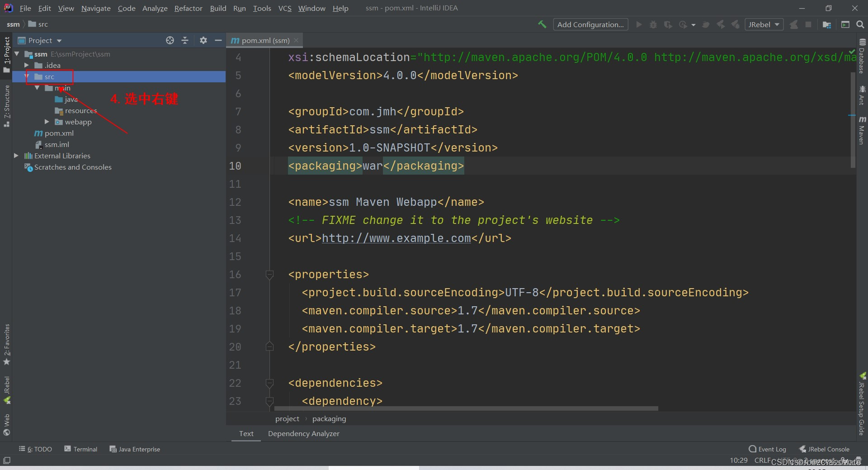The height and width of the screenshot is (470, 868).
Task: Toggle the Java Enterprise tool window
Action: click(135, 449)
